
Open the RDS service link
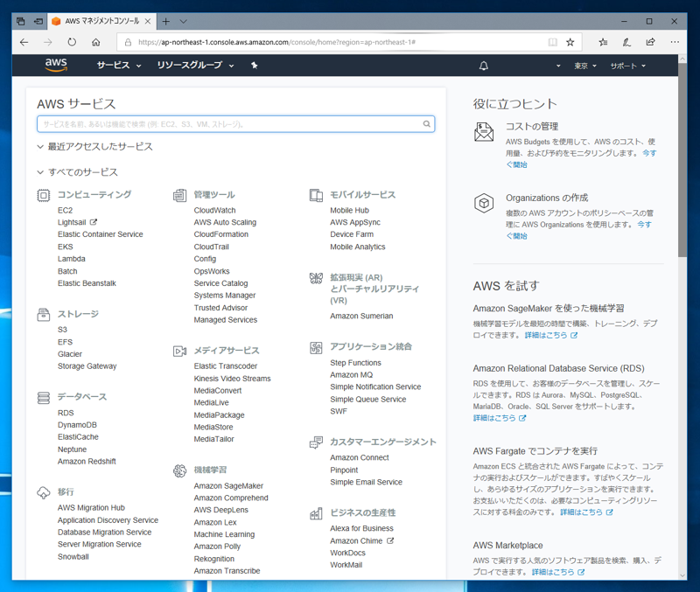point(66,413)
